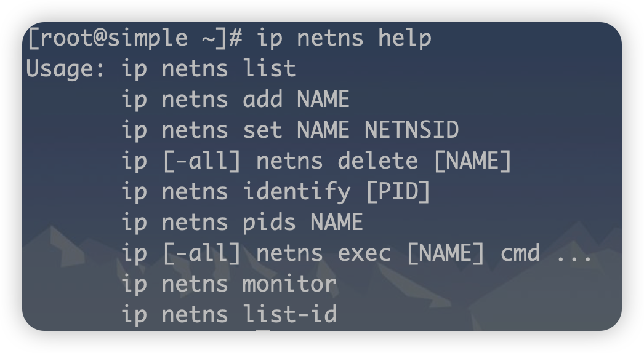
Task: Click the word 'delete' in the output
Action: [x=377, y=161]
